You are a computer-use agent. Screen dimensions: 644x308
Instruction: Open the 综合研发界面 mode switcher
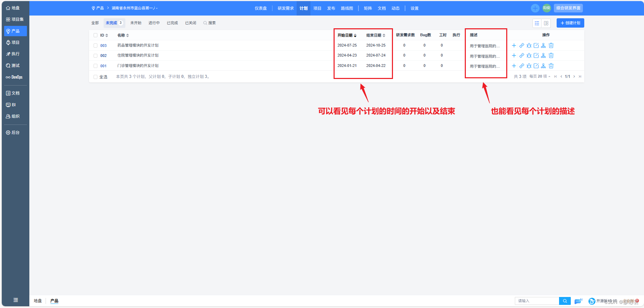click(x=568, y=8)
